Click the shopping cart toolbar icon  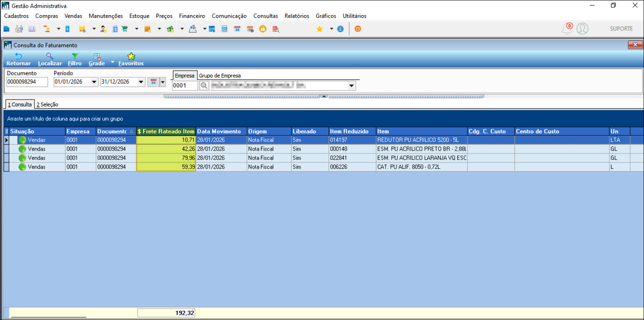pyautogui.click(x=125, y=29)
